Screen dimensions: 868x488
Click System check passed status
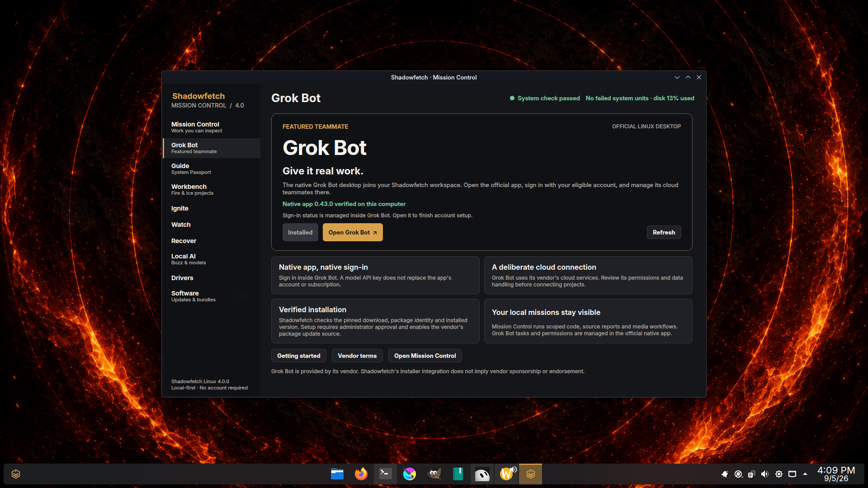click(545, 98)
